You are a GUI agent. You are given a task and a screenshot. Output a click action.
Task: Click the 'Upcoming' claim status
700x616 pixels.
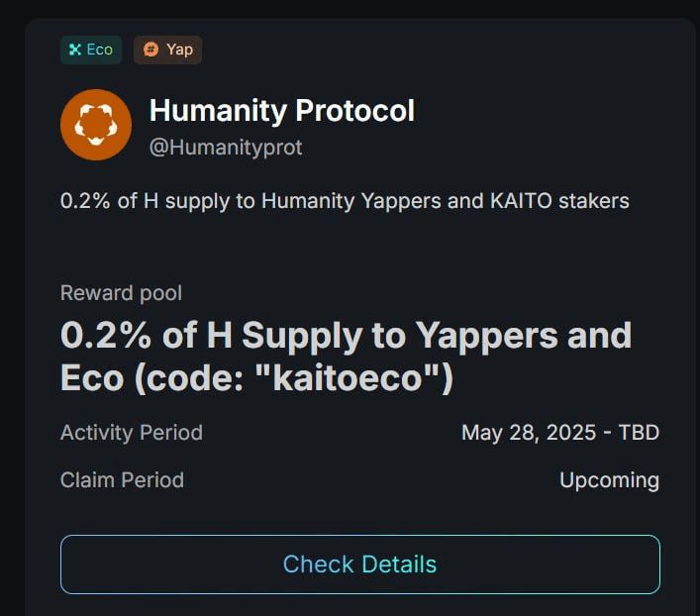tap(609, 480)
